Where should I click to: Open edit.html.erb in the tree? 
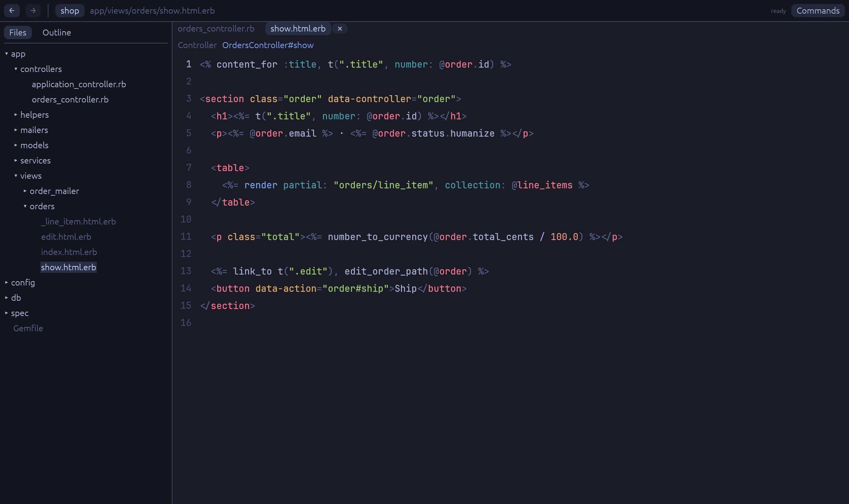(66, 237)
